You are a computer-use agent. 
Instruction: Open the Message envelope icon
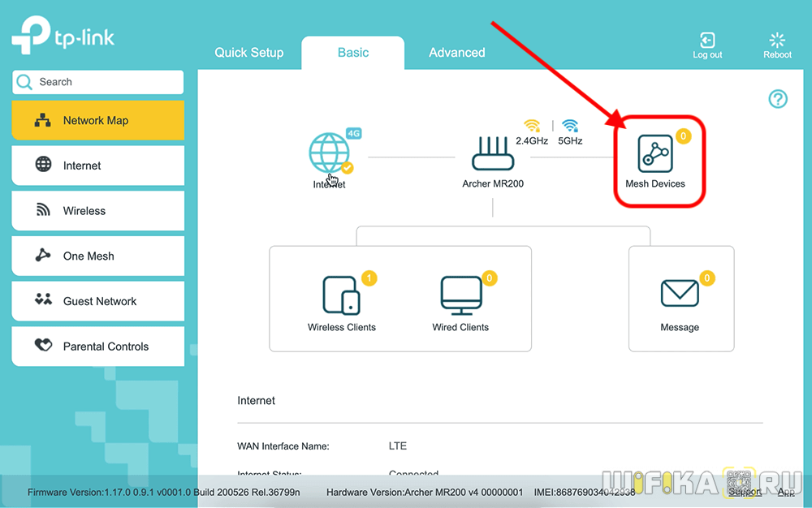point(680,293)
